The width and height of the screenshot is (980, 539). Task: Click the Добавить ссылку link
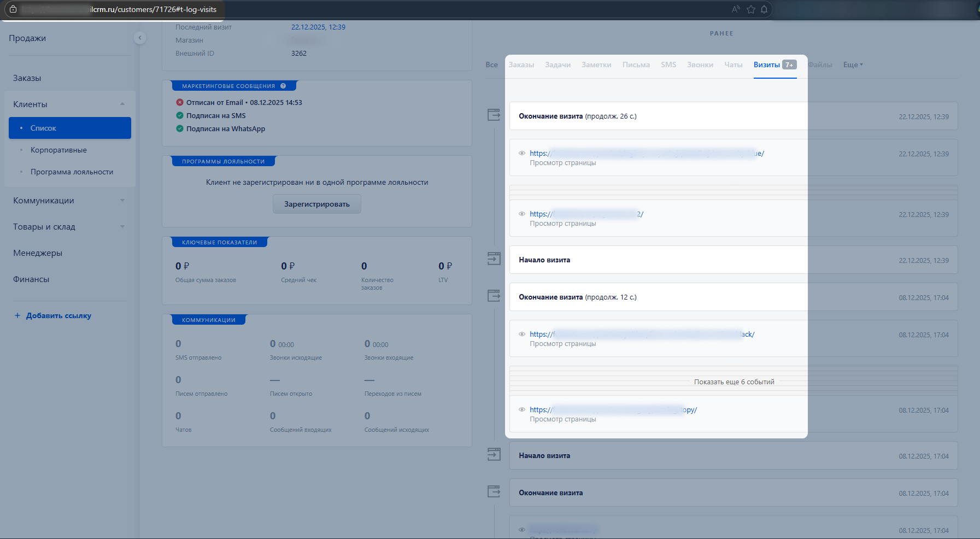(x=58, y=315)
